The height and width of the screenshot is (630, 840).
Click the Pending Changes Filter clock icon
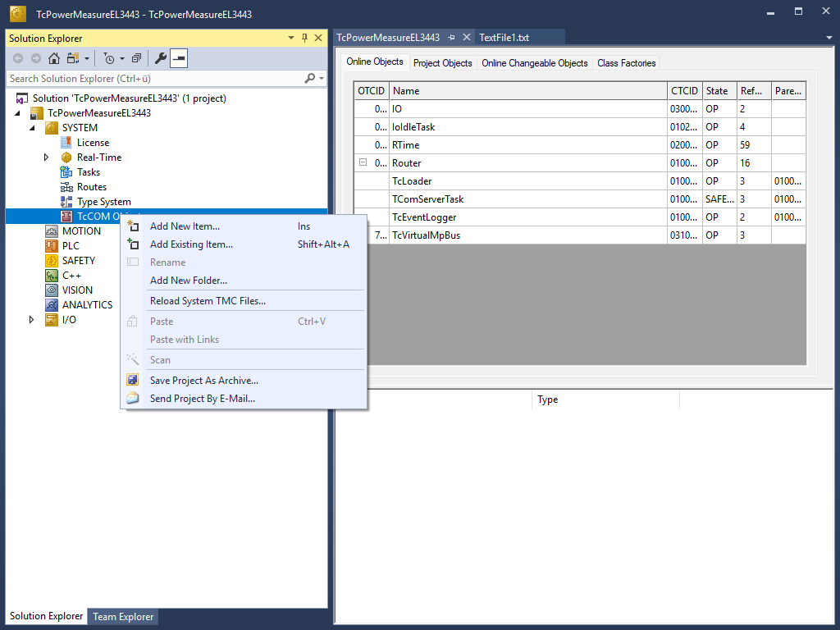click(109, 58)
